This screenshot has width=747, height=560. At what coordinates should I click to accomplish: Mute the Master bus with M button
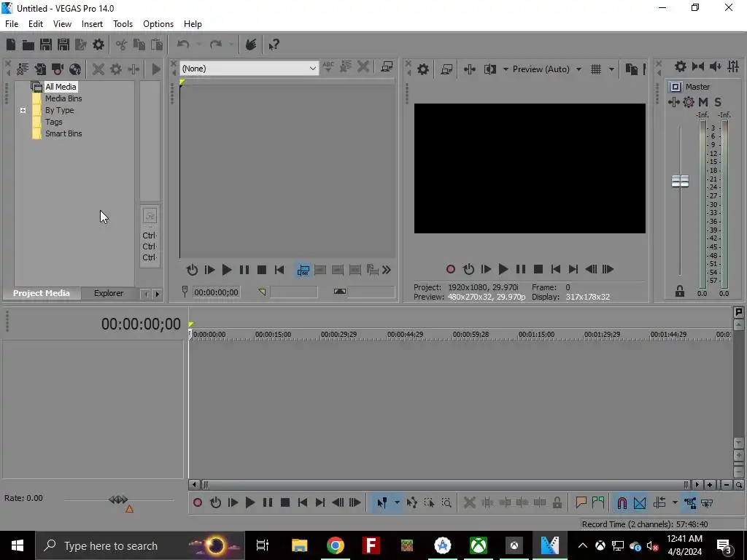click(x=703, y=102)
